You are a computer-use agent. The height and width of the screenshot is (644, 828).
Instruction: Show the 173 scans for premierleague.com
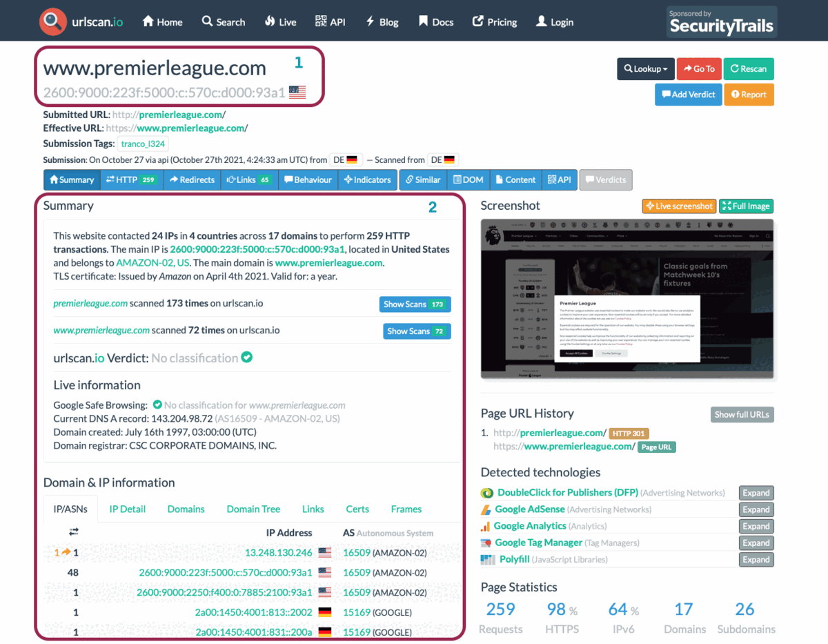point(415,304)
